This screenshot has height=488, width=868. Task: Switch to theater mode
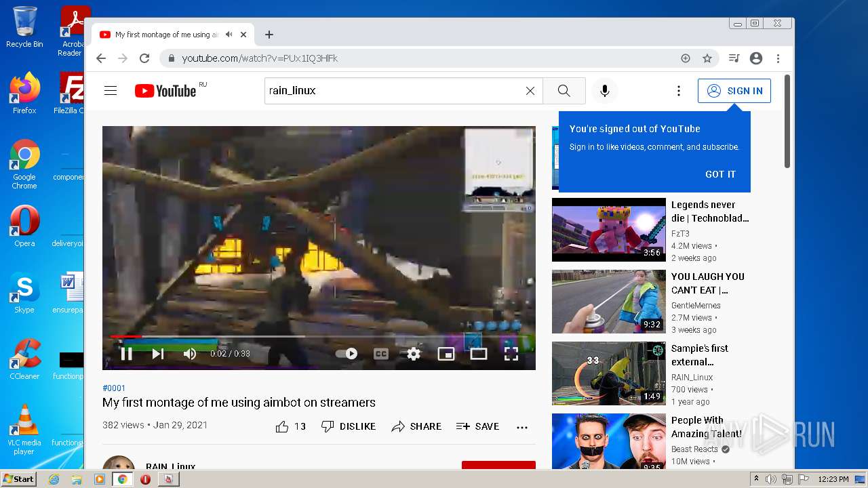pos(479,354)
